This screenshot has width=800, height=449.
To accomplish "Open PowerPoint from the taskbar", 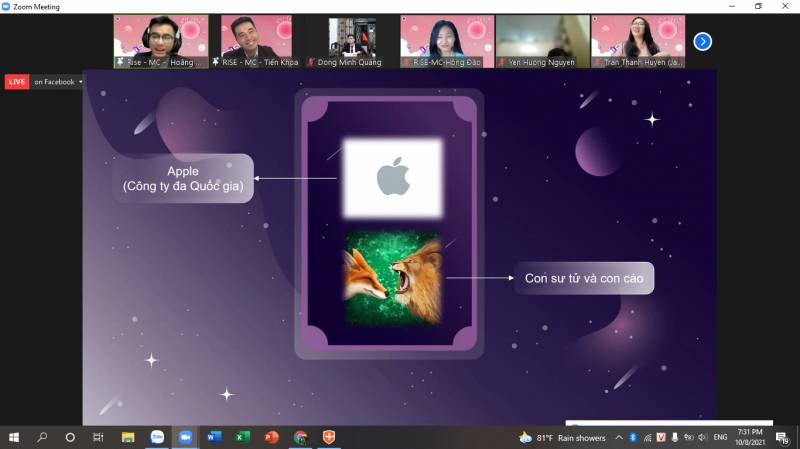I will point(271,437).
